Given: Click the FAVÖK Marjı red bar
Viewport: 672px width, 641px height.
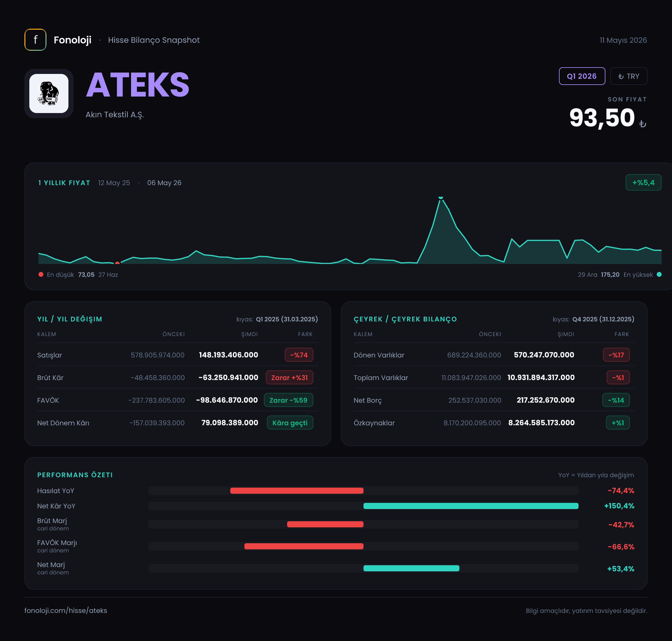Looking at the screenshot, I should click(x=304, y=546).
